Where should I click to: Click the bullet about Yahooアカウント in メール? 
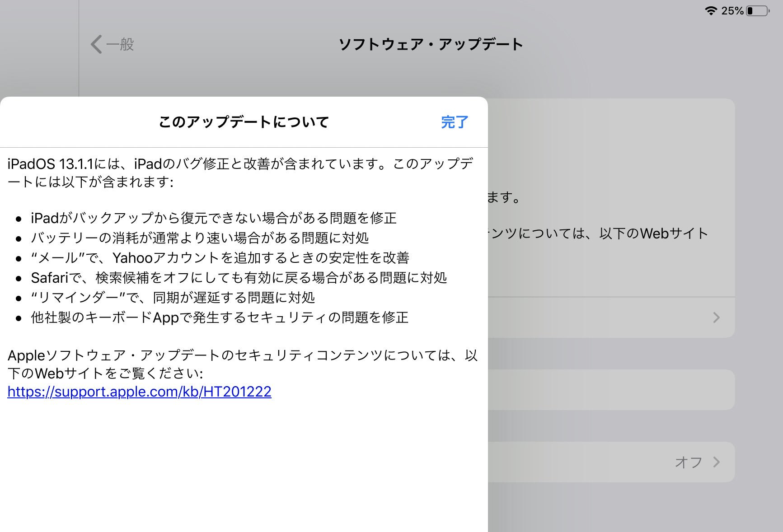pyautogui.click(x=220, y=258)
